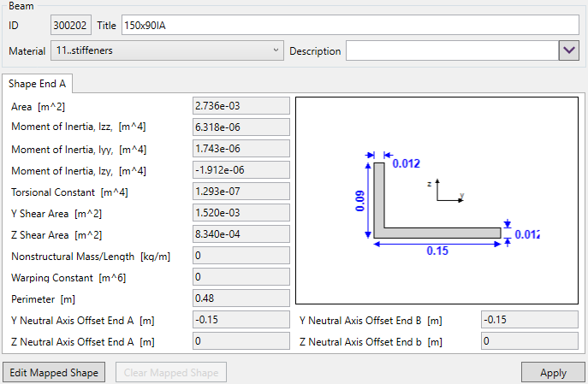Select the Perimeter value field
The image size is (588, 384).
(241, 298)
